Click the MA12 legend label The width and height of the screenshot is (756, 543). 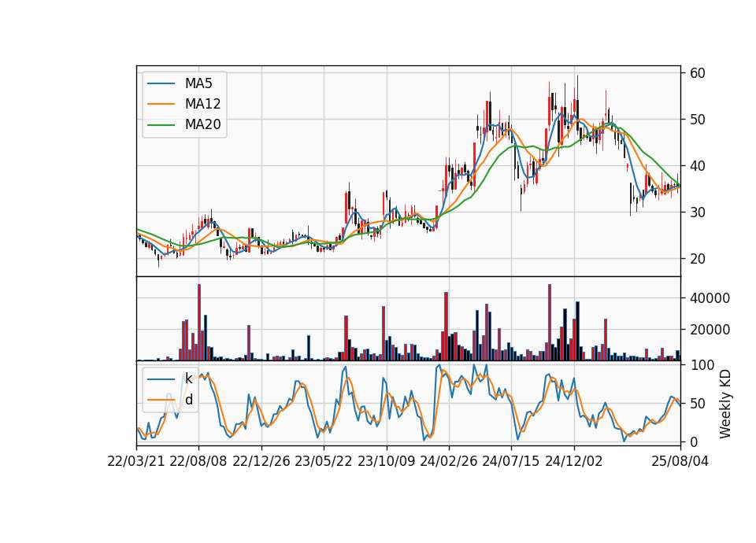click(202, 104)
